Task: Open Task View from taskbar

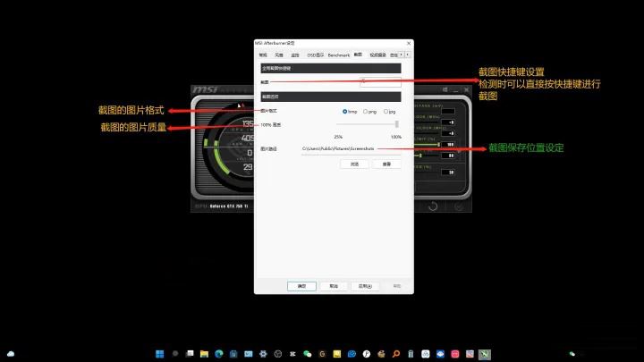Action: click(190, 354)
